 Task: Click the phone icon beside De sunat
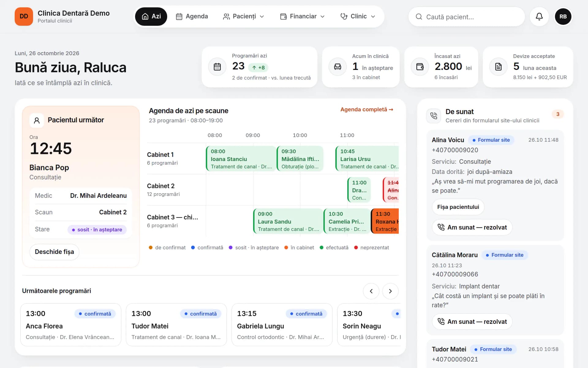coord(434,116)
